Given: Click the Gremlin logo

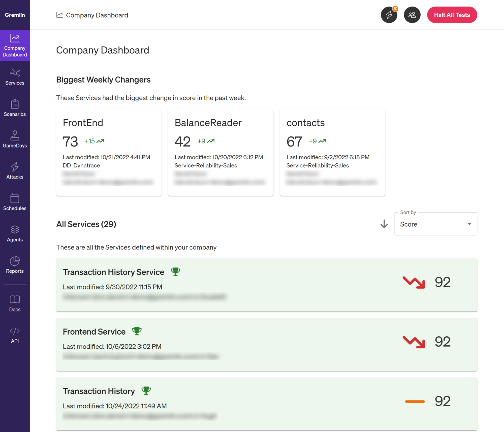Looking at the screenshot, I should tap(15, 15).
